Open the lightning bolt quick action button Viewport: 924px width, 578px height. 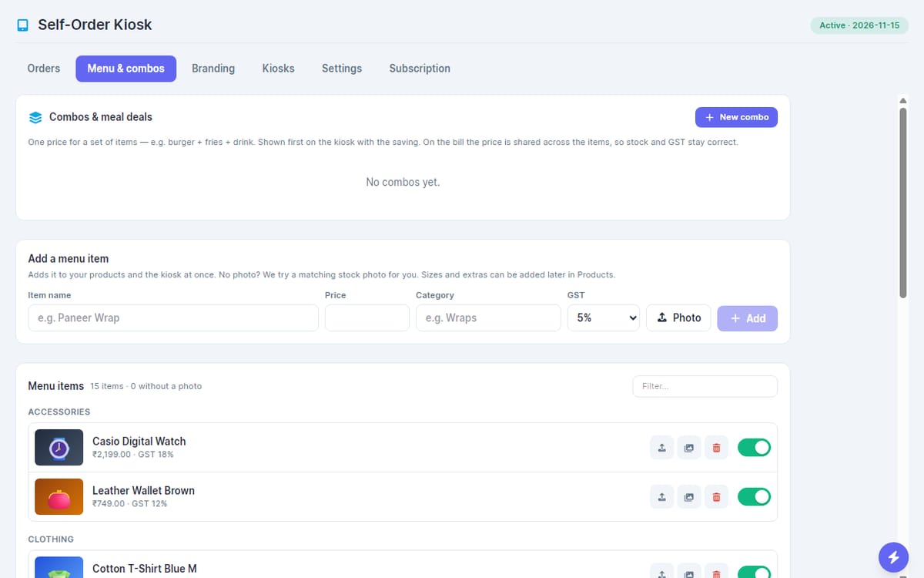pyautogui.click(x=893, y=556)
